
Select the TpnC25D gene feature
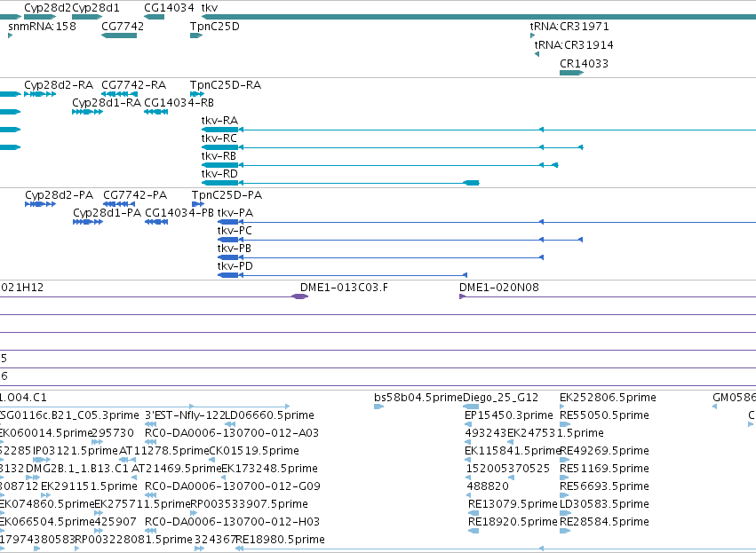(196, 36)
